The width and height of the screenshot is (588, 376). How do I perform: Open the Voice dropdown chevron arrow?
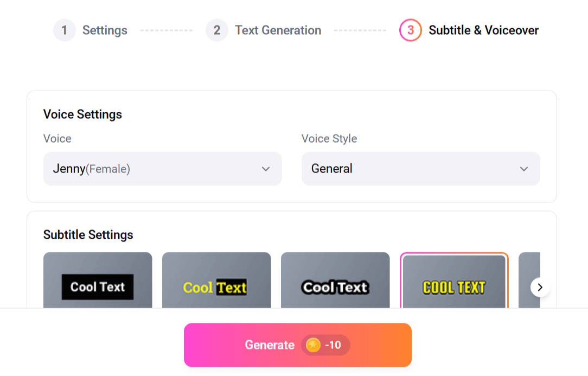(266, 169)
